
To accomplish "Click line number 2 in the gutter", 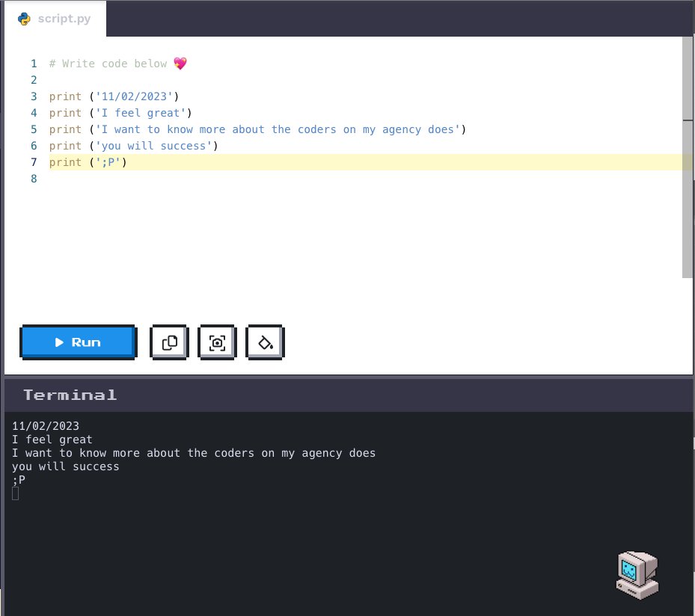I will tap(34, 80).
